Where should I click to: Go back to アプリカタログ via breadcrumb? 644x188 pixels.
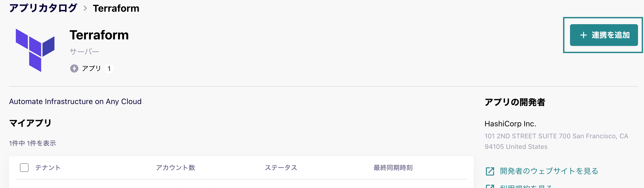coord(43,8)
